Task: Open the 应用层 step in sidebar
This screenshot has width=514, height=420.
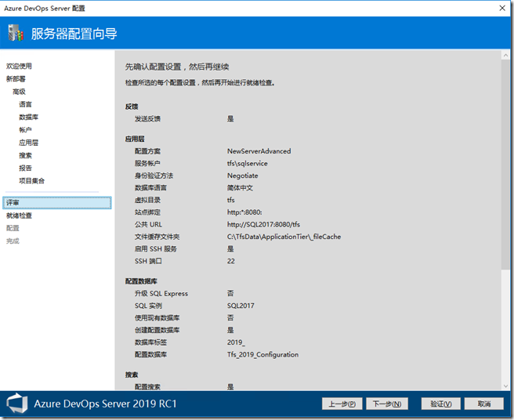Action: pyautogui.click(x=28, y=143)
